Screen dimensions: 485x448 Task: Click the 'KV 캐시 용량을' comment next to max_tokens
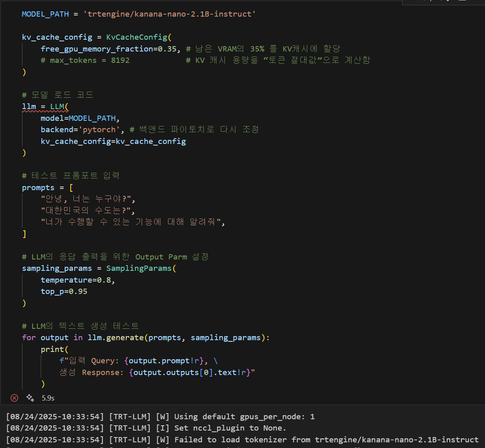(278, 60)
